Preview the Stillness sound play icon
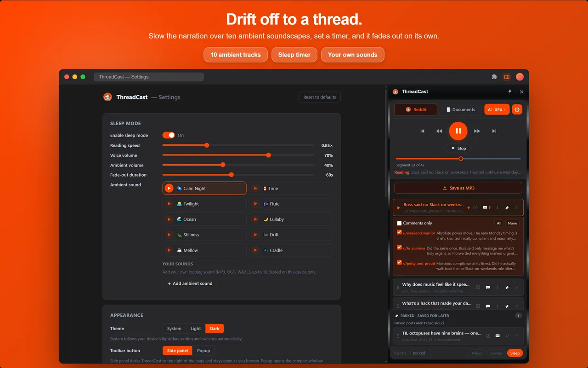Image resolution: width=588 pixels, height=368 pixels. point(169,235)
